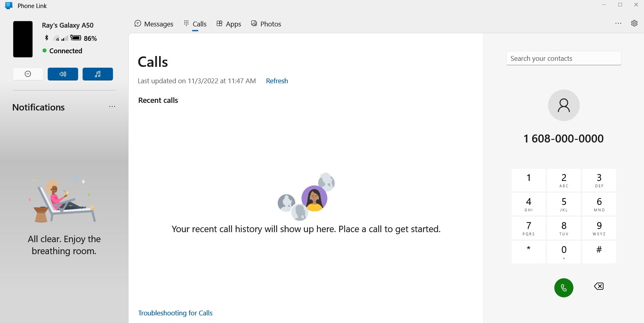Click the entered number 1 608-000-0000
The height and width of the screenshot is (323, 644).
coord(563,138)
